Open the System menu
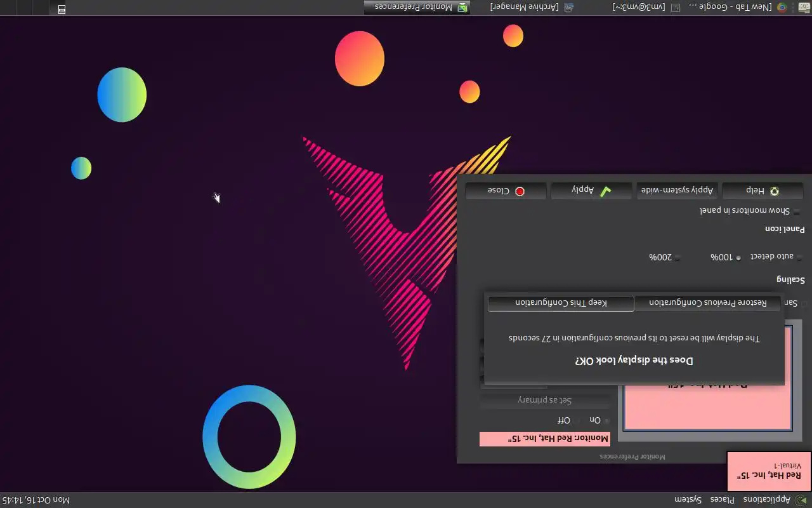The height and width of the screenshot is (508, 812). click(688, 500)
